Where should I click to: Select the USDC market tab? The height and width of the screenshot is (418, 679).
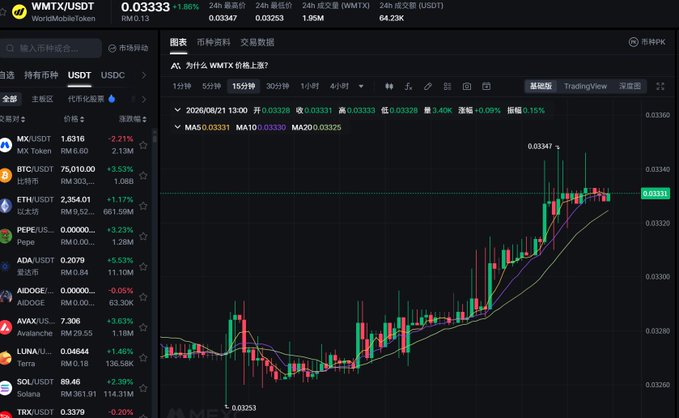(113, 75)
